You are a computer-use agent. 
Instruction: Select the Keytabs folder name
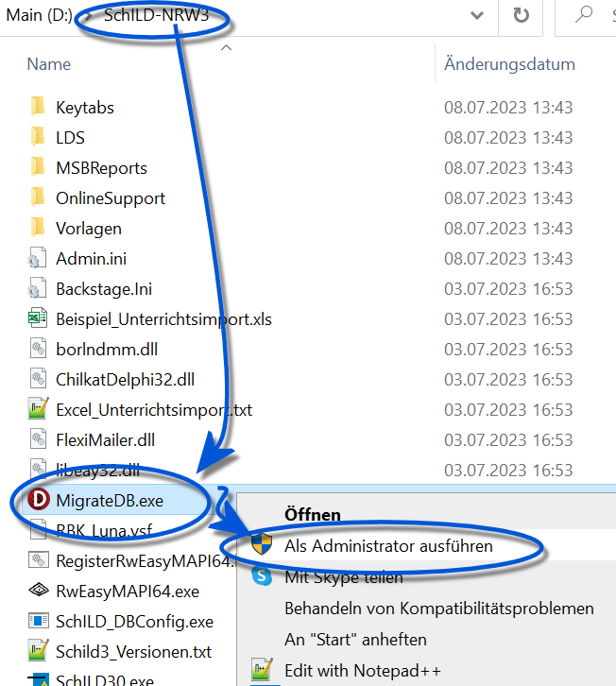coord(85,108)
